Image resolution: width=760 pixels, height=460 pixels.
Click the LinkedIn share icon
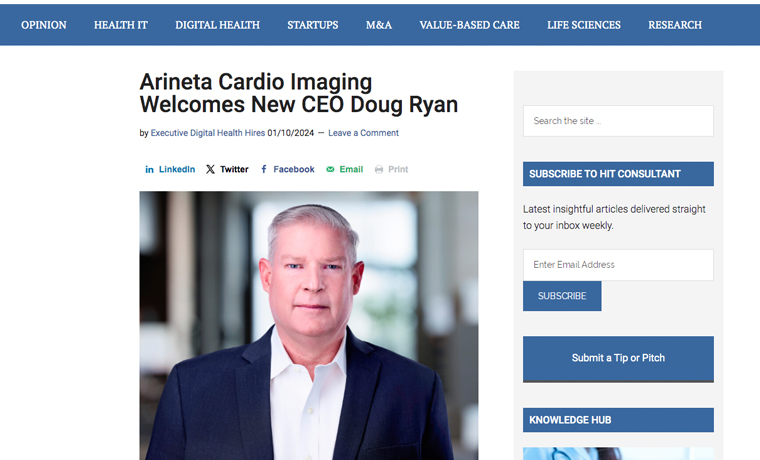click(x=149, y=169)
